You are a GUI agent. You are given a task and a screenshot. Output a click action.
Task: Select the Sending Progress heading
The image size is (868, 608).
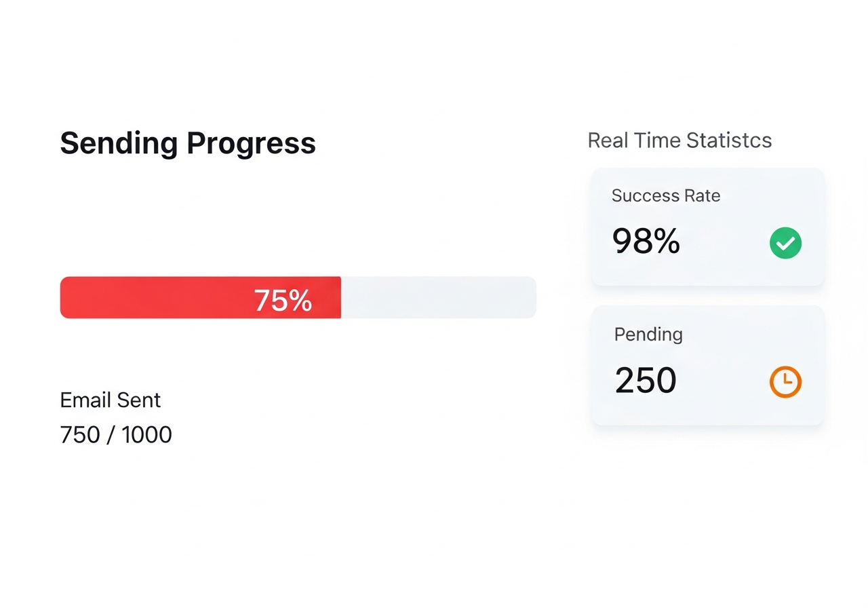point(188,142)
